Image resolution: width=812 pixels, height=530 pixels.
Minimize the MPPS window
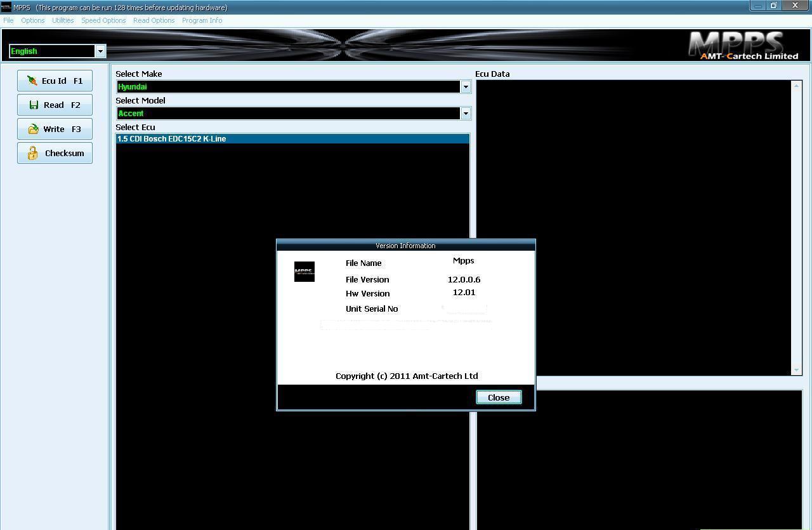[x=757, y=6]
